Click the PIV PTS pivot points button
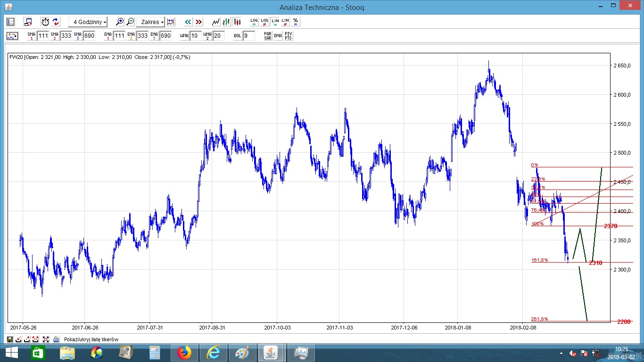This screenshot has width=644, height=362. [x=289, y=36]
